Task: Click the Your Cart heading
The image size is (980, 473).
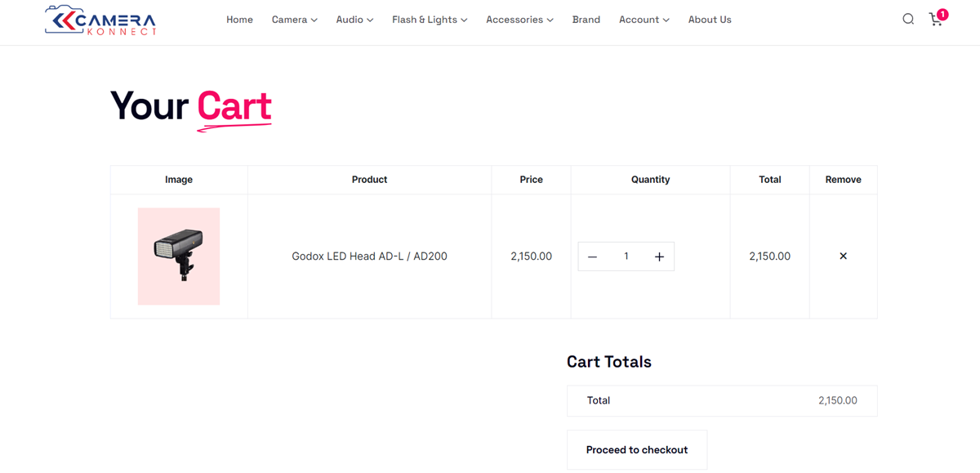Action: 190,106
